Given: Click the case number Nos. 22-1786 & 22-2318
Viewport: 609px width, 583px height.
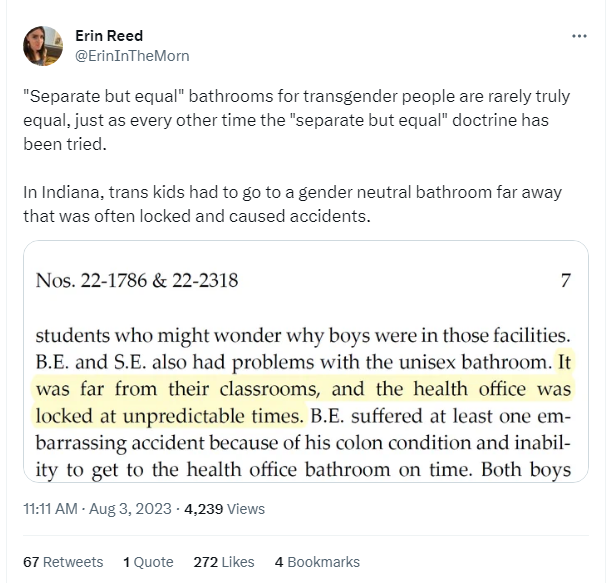Looking at the screenshot, I should pyautogui.click(x=137, y=281).
